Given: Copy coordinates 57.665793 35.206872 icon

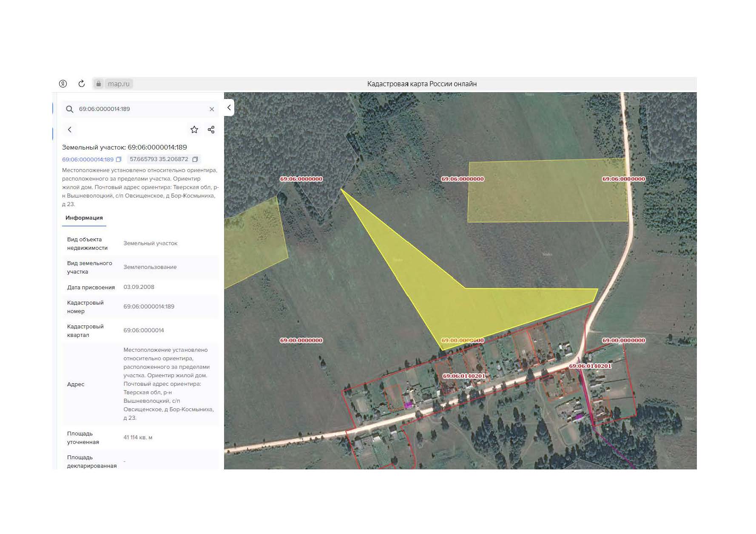Looking at the screenshot, I should point(195,159).
